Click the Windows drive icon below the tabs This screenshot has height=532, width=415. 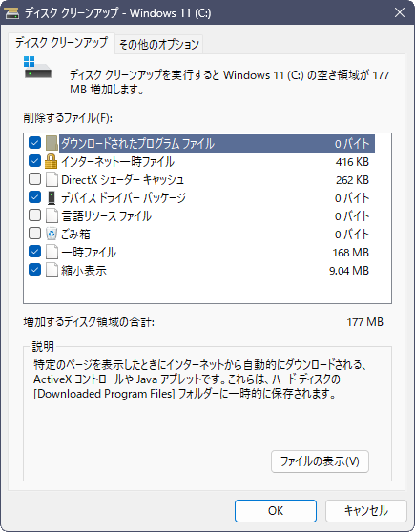coord(37,68)
